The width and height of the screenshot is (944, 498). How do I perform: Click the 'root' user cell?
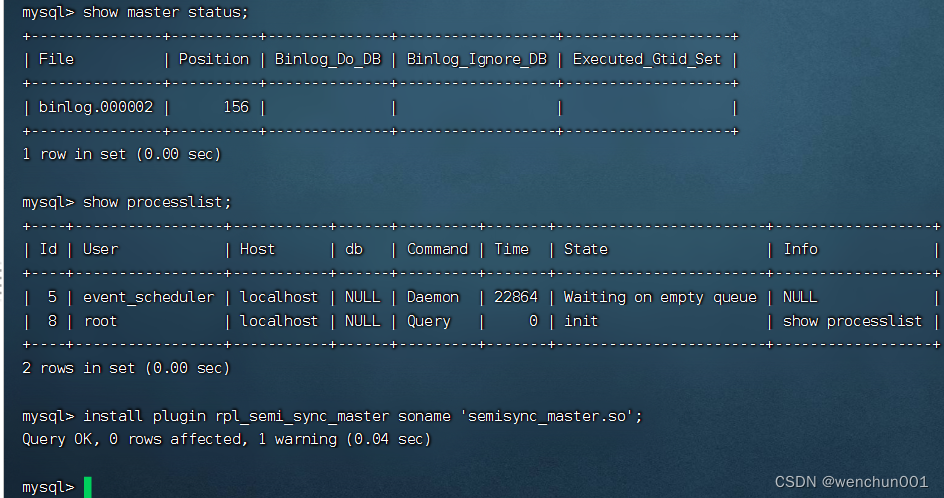tap(101, 321)
